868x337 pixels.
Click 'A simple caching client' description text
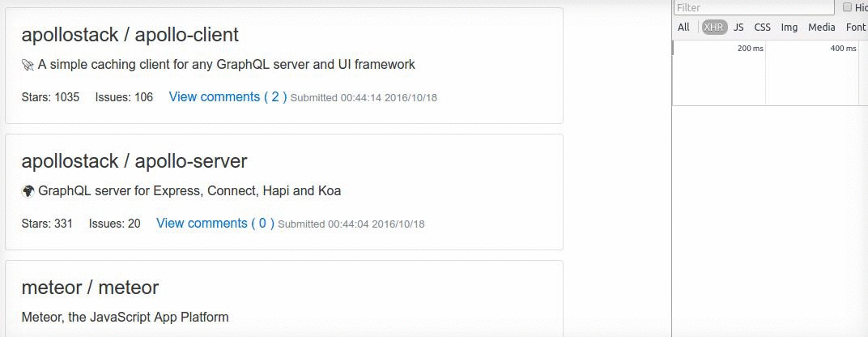[x=227, y=65]
